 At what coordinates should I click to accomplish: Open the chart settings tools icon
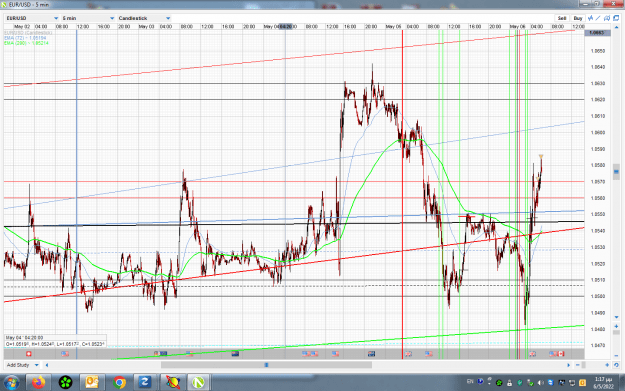tap(607, 18)
